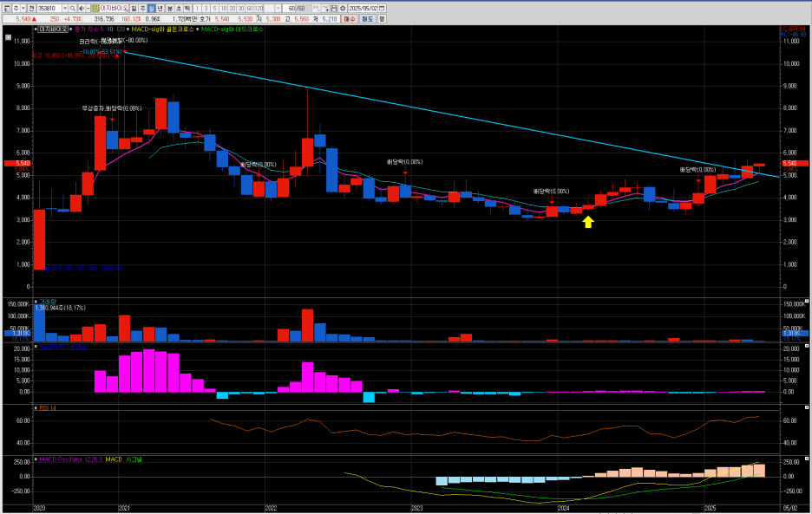Click the 1,310,944주(18.17%) volume value label
Screen dimensions: 812x514
(60, 308)
